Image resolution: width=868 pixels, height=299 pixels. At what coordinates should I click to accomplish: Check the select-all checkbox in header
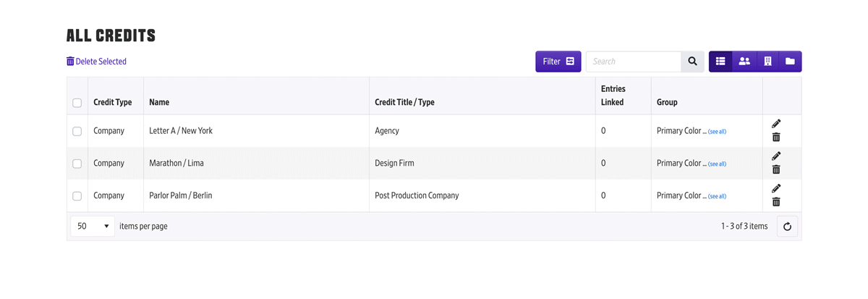(x=77, y=103)
